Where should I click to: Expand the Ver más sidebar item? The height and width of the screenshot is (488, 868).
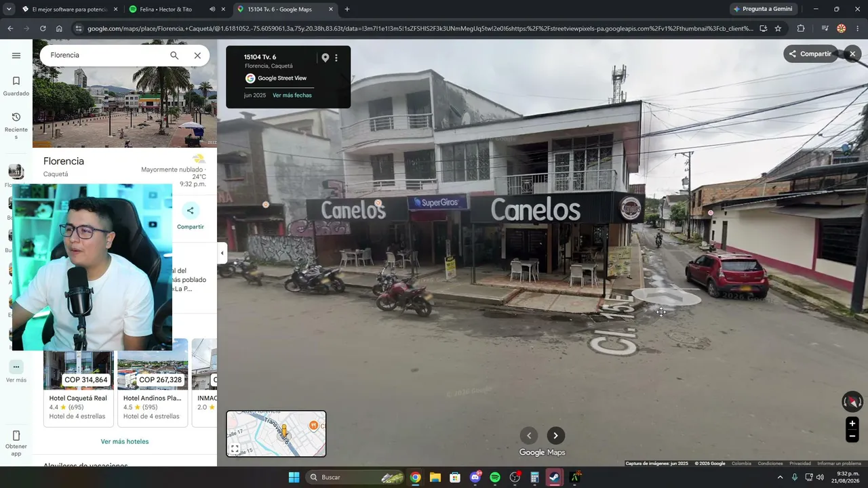tap(16, 371)
